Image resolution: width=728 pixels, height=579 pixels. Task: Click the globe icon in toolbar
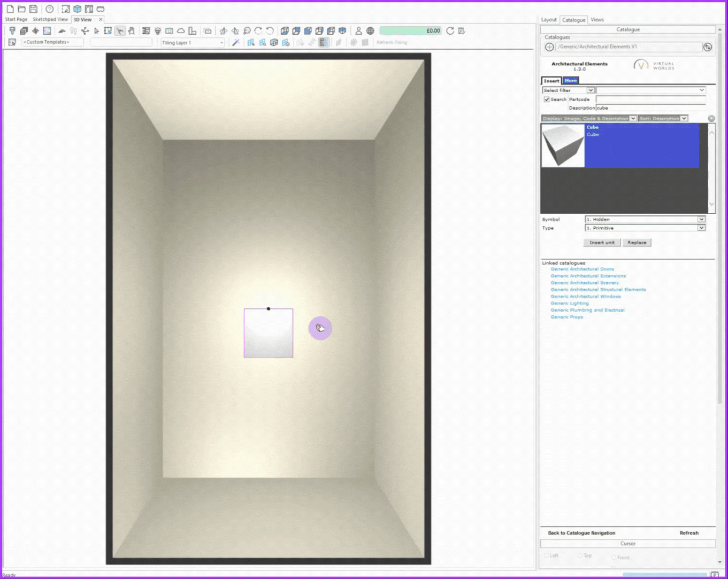[x=370, y=31]
